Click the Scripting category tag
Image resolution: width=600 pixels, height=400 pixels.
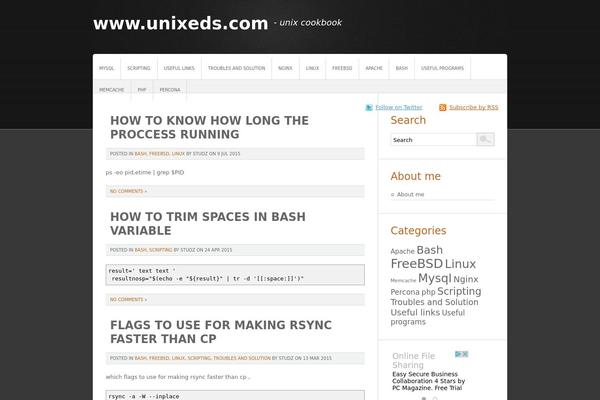(459, 292)
